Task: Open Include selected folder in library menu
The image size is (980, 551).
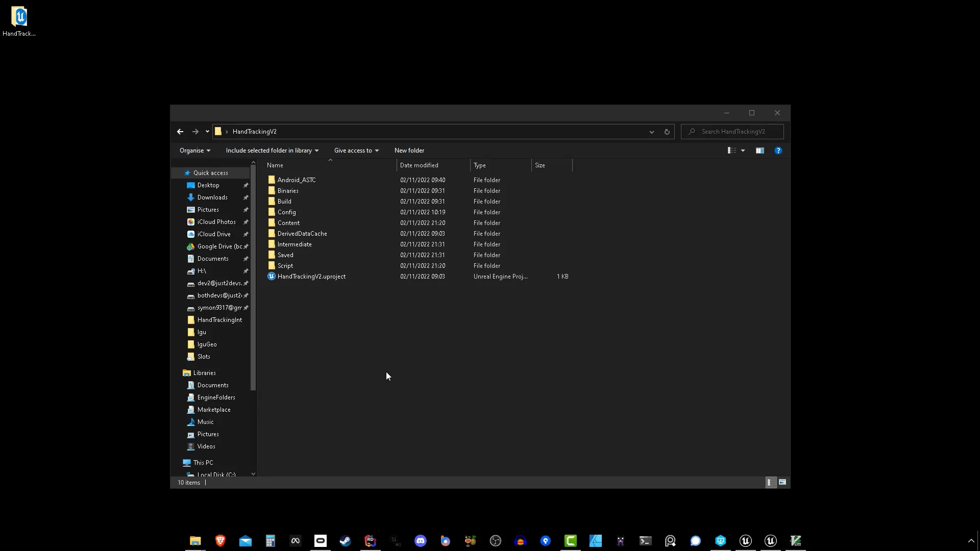Action: click(272, 151)
